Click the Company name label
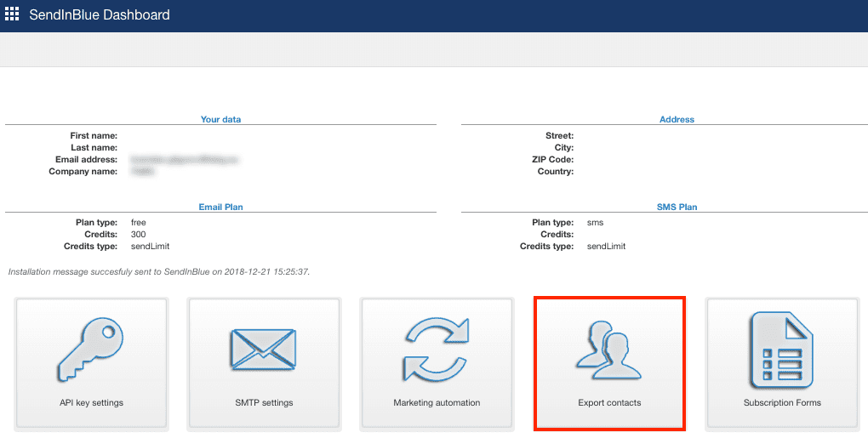Image resolution: width=868 pixels, height=438 pixels. pos(83,172)
